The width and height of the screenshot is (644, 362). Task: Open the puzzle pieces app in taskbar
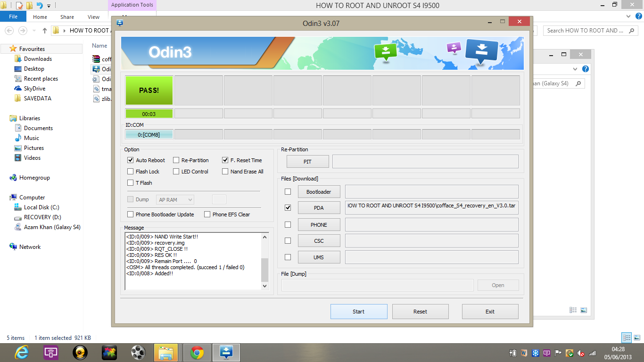pos(109,352)
